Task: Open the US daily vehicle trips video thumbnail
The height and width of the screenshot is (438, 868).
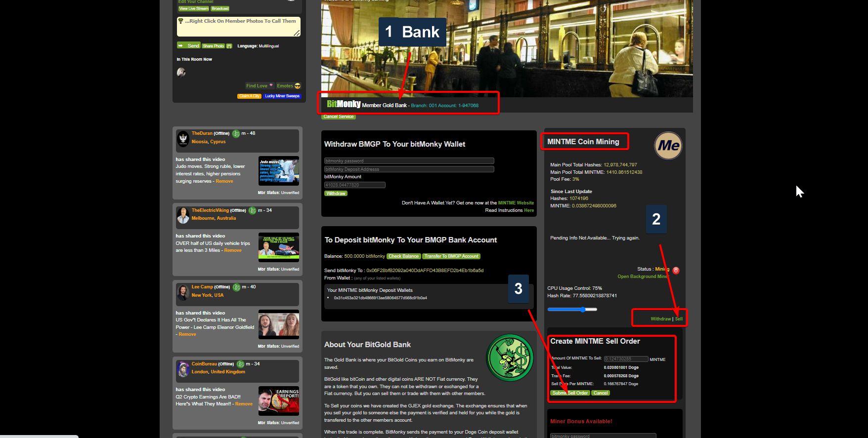Action: coord(279,247)
